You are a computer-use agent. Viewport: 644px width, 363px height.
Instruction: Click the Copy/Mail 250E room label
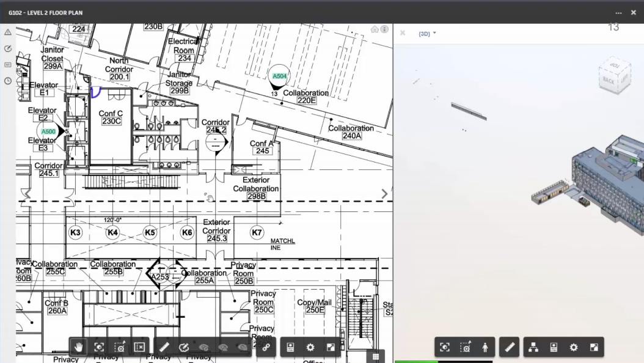coord(314,306)
